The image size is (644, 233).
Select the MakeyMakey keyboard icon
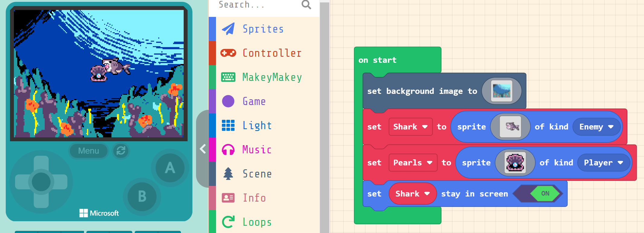[228, 77]
